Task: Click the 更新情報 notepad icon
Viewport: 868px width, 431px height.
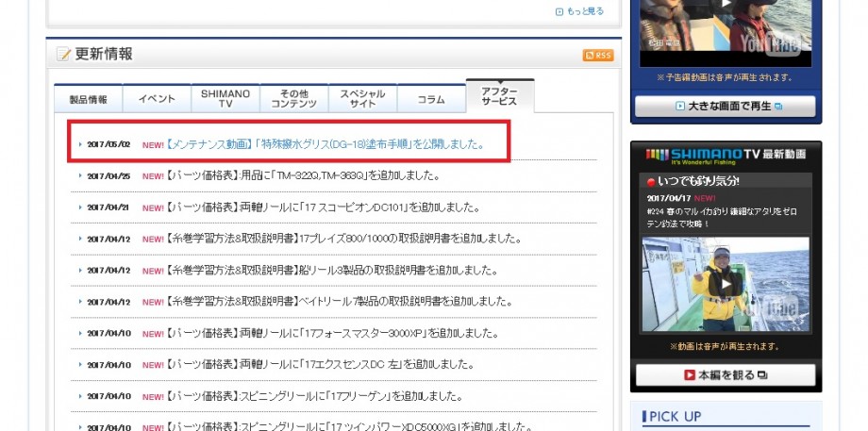Action: coord(63,54)
